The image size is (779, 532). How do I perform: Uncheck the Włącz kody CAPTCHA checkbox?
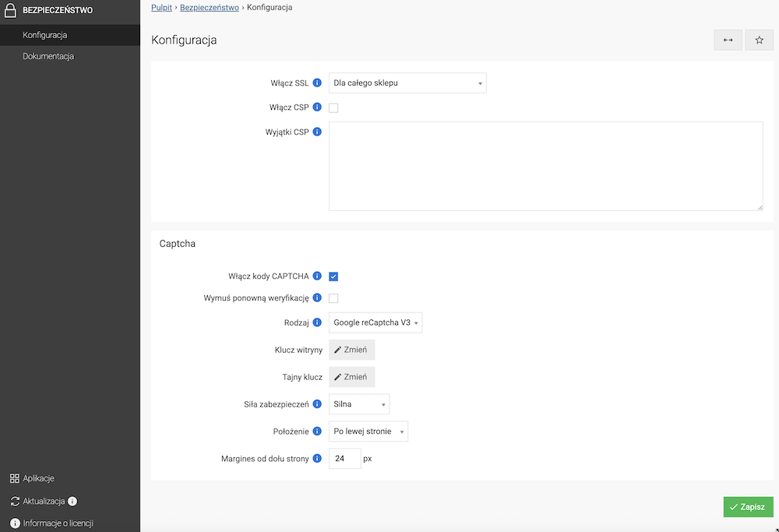click(333, 277)
